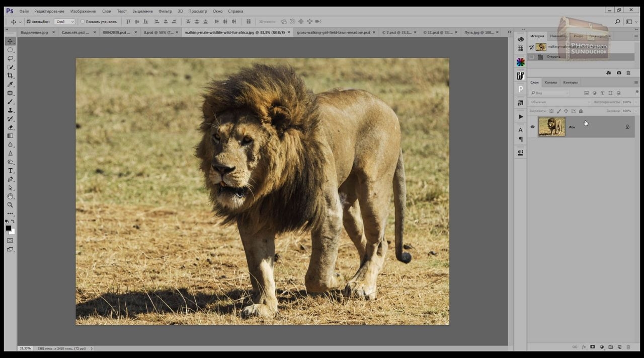The height and width of the screenshot is (358, 644).
Task: Open the Move tool preset picker arrow
Action: (20, 22)
